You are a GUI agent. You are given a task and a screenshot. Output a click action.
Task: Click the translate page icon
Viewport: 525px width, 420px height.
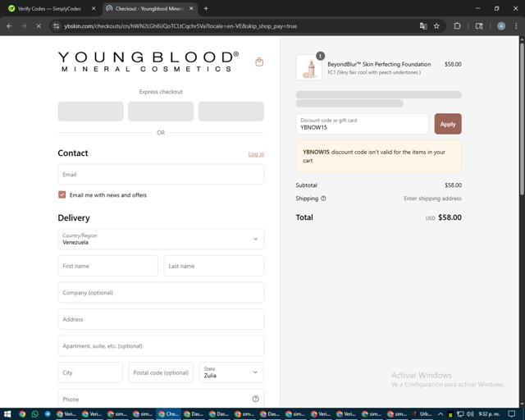tap(423, 26)
